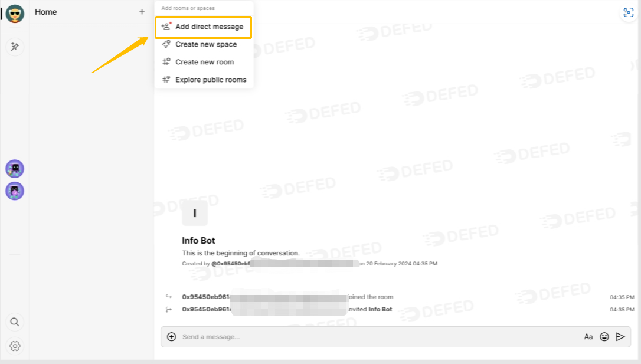641x364 pixels.
Task: Click the pin icon in left sidebar
Action: click(15, 47)
